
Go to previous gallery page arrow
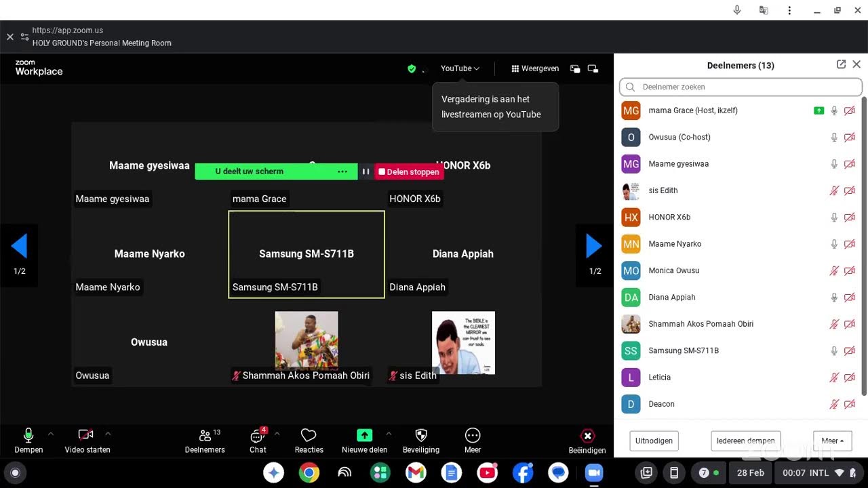[19, 247]
